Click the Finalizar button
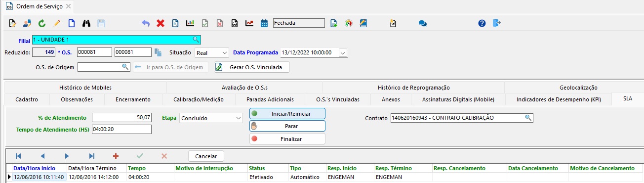This screenshot has height=183, width=644. pyautogui.click(x=287, y=139)
